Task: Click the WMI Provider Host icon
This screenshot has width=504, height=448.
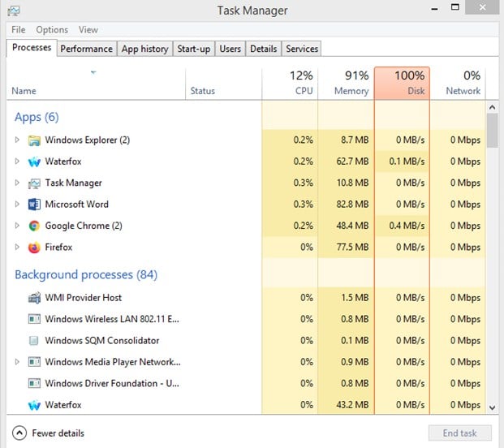Action: click(x=34, y=298)
